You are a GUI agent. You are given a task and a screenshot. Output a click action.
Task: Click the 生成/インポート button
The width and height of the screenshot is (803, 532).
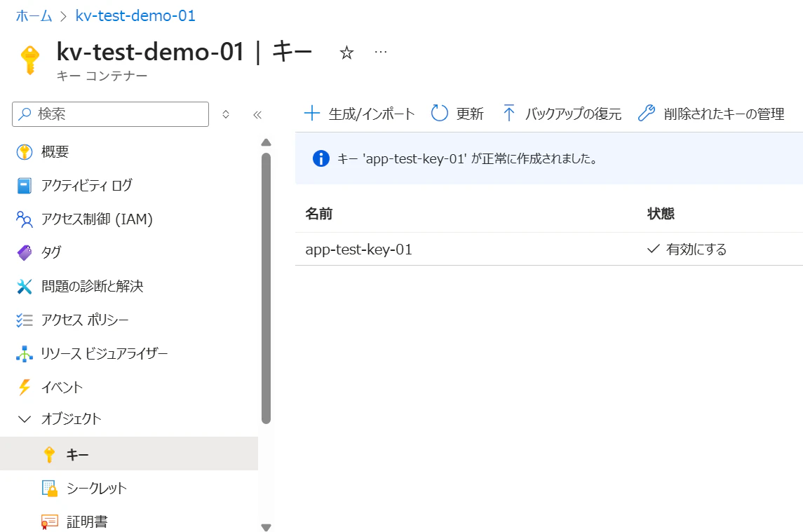tap(359, 113)
